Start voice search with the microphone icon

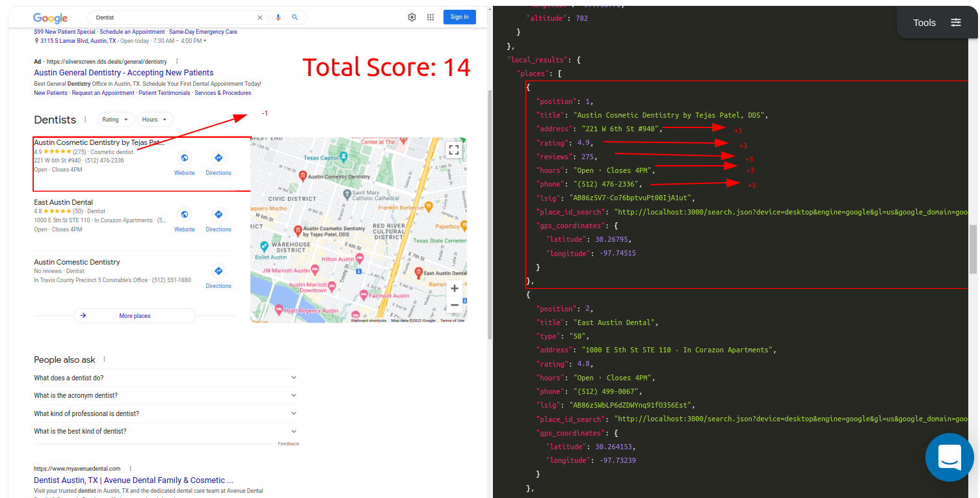click(278, 18)
